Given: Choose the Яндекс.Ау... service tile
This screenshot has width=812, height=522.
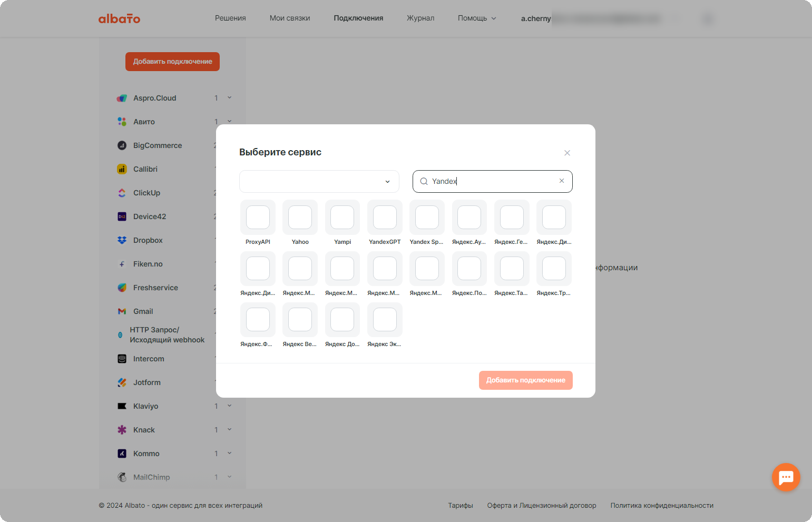Looking at the screenshot, I should [x=469, y=222].
